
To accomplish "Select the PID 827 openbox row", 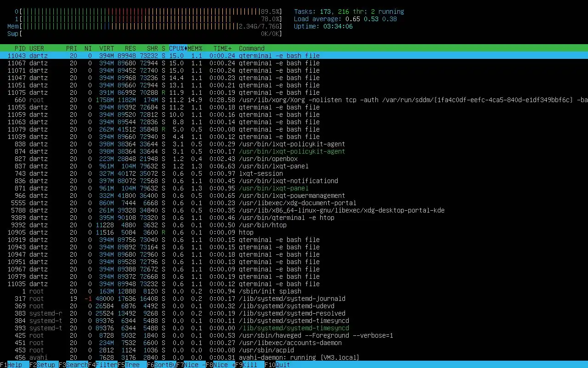I will pos(294,159).
